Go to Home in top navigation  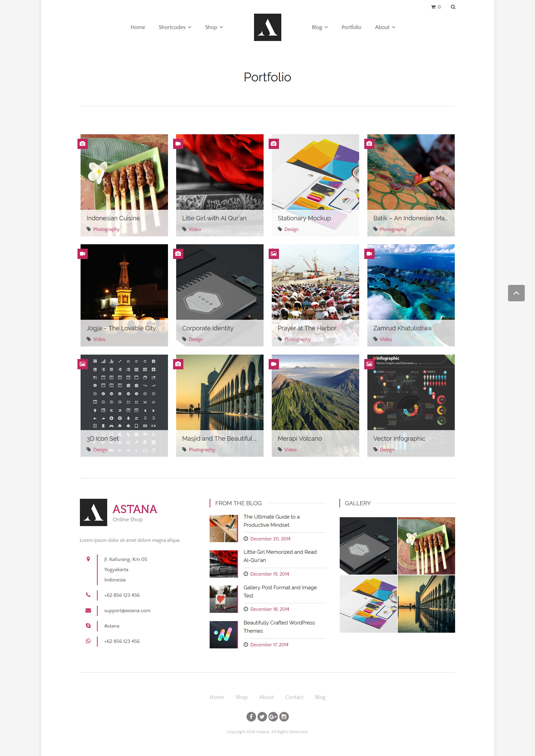pos(138,27)
